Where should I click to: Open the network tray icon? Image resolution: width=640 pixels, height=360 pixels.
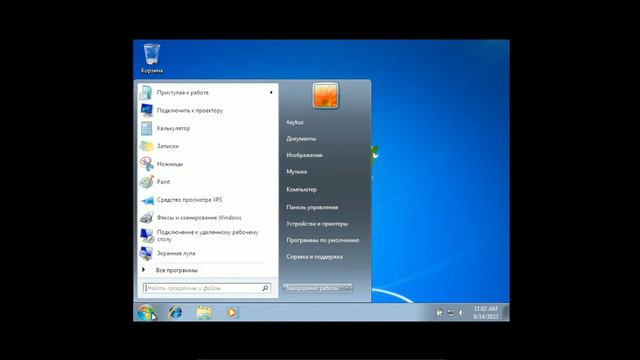(451, 313)
